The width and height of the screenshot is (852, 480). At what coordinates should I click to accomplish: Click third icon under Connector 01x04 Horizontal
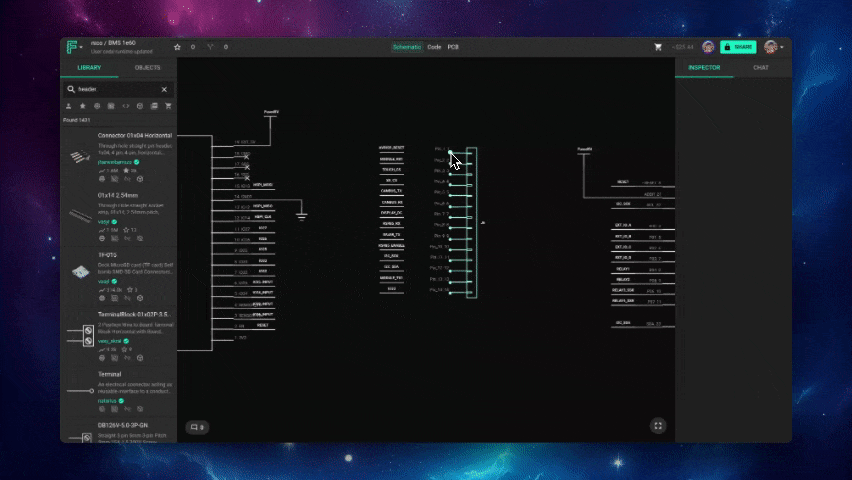click(127, 179)
